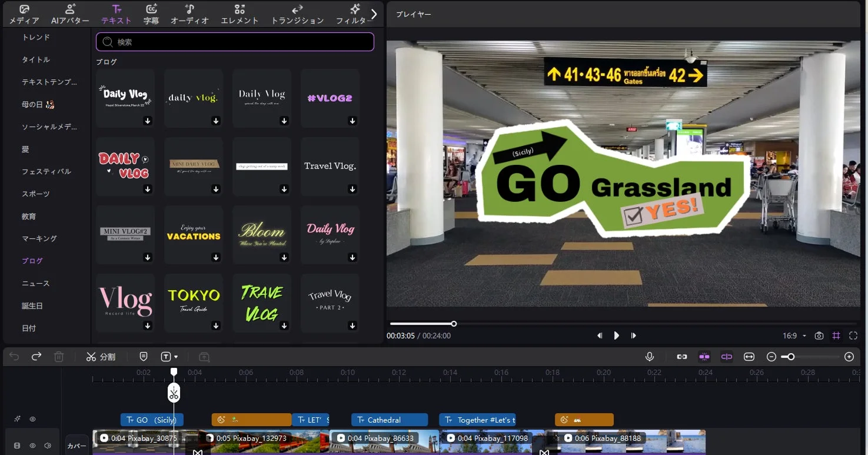Image resolution: width=868 pixels, height=455 pixels.
Task: Take a snapshot with the camera icon
Action: point(819,336)
